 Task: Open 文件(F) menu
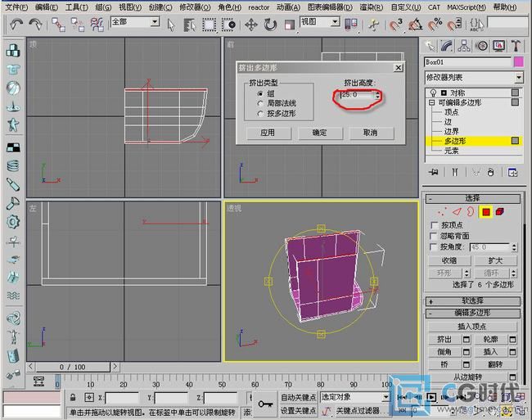point(16,7)
